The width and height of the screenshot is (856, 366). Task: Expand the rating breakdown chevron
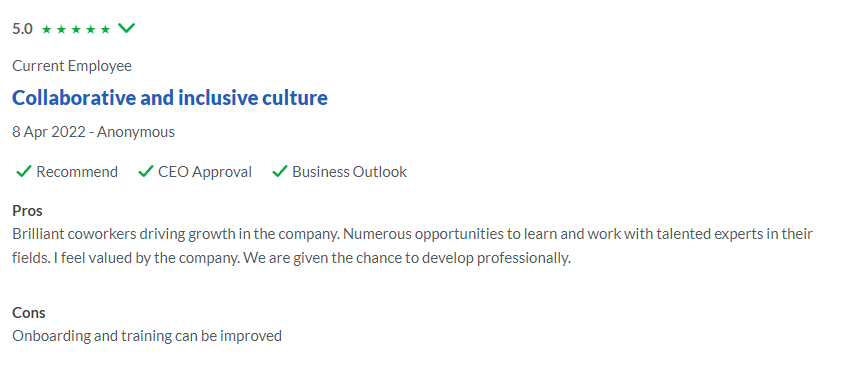point(126,28)
